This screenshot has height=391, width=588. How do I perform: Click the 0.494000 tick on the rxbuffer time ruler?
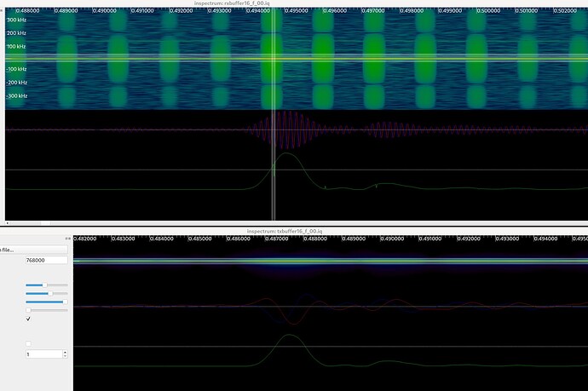pyautogui.click(x=257, y=10)
